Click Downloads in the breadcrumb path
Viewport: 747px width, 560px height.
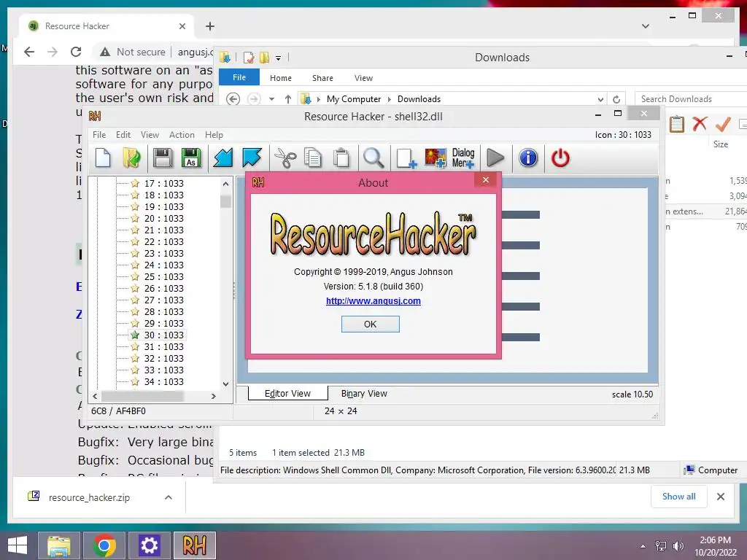[419, 99]
